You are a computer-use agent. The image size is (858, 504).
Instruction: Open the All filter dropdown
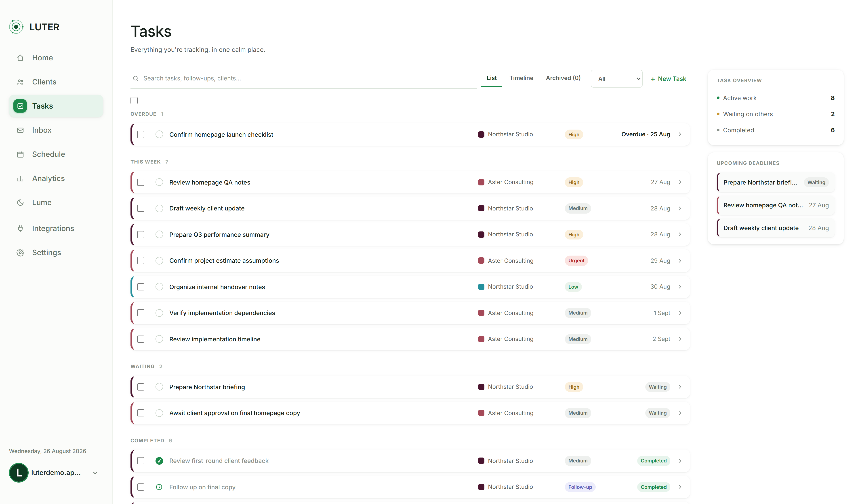point(616,79)
